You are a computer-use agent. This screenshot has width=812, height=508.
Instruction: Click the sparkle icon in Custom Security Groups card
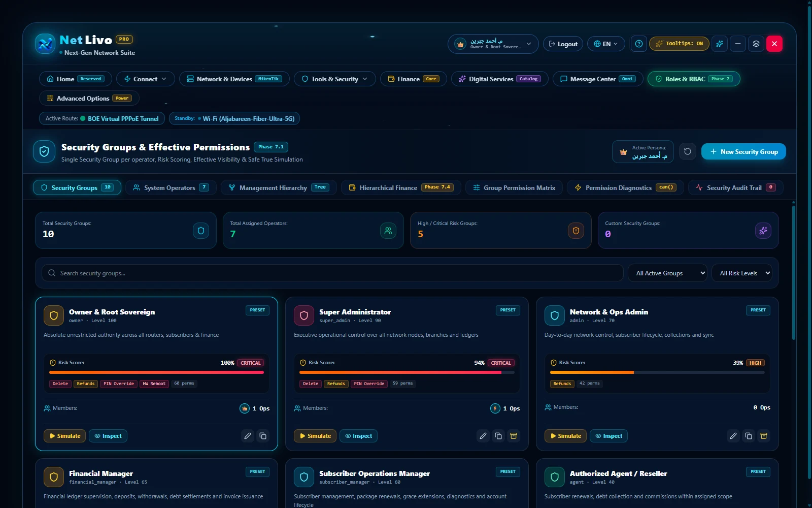coord(763,231)
